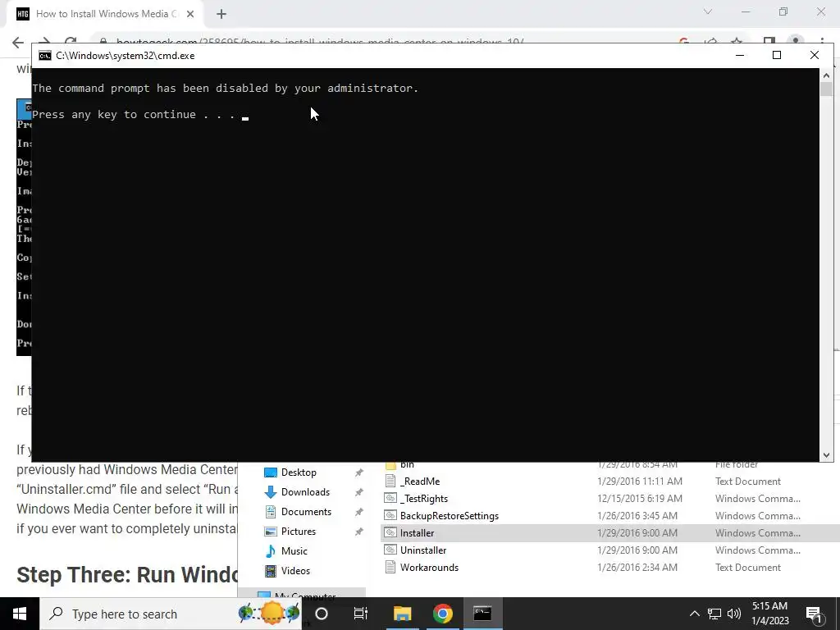840x630 pixels.
Task: Select the Installer command file icon
Action: coord(390,532)
